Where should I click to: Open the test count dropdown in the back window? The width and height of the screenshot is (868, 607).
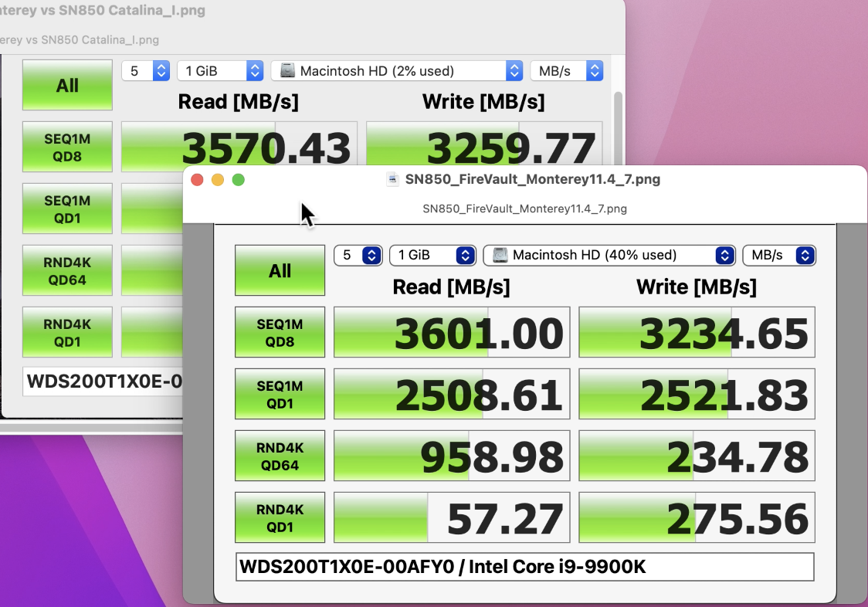146,71
